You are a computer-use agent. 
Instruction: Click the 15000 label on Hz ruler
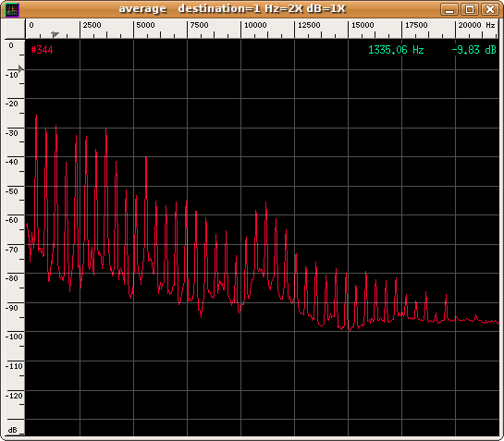pos(363,25)
